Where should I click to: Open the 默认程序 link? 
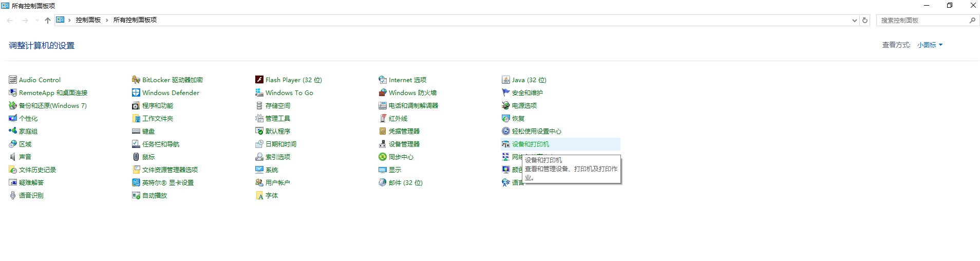coord(278,131)
